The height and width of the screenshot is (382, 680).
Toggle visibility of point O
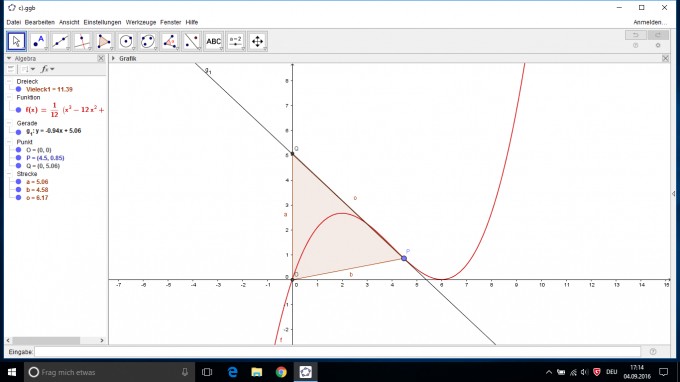click(19, 150)
